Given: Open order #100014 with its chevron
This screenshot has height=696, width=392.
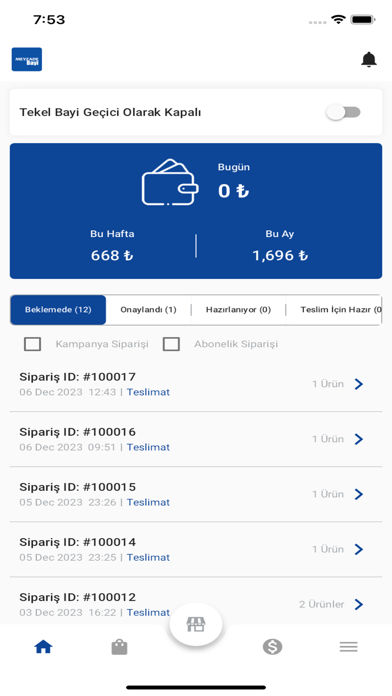Looking at the screenshot, I should (359, 549).
